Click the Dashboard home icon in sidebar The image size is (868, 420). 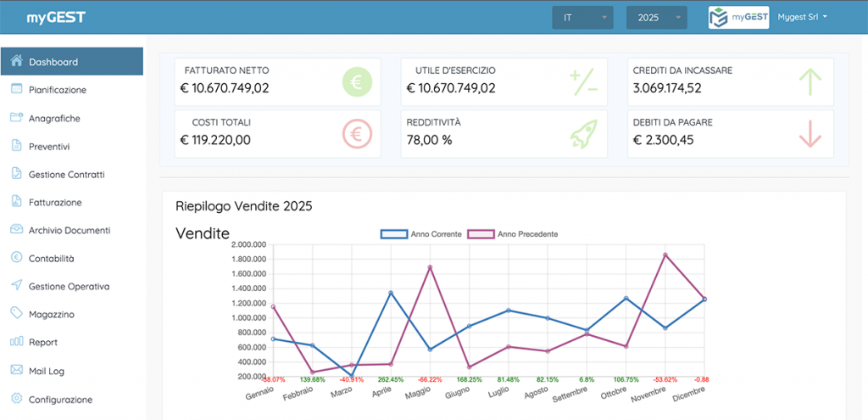pyautogui.click(x=16, y=61)
